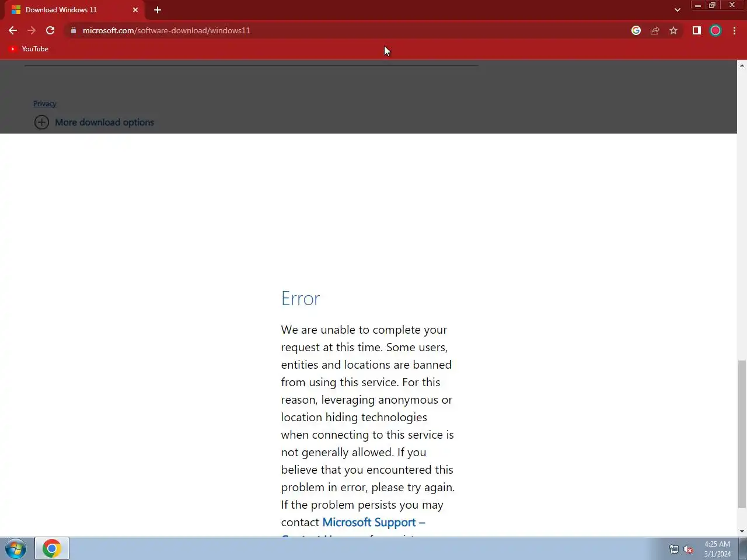The image size is (747, 560).
Task: Open the network status tray icon
Action: click(x=673, y=549)
